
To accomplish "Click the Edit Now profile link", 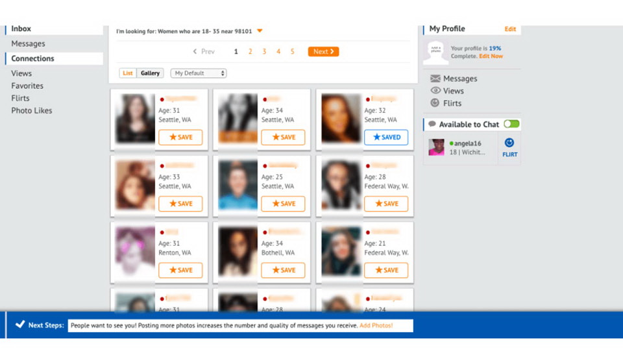I will tap(491, 56).
